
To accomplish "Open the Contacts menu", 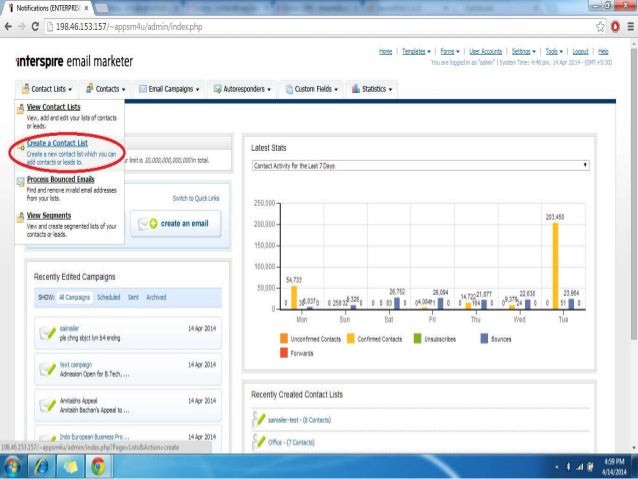I will [105, 89].
